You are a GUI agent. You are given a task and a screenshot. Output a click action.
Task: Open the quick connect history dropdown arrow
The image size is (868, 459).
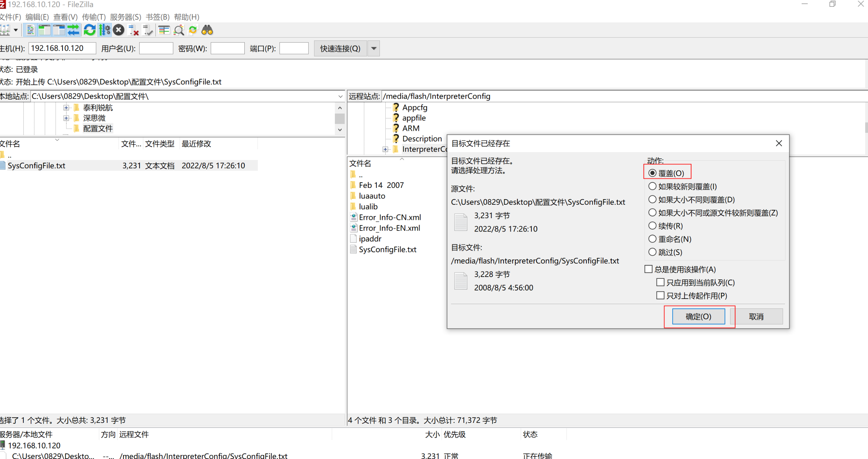pyautogui.click(x=374, y=49)
